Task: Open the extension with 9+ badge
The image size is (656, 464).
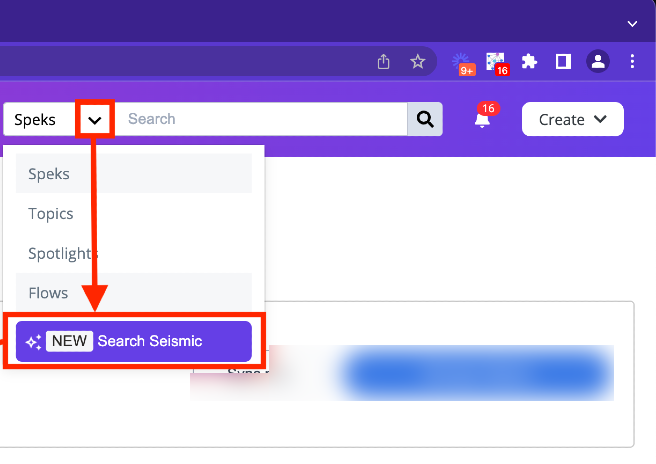Action: (x=464, y=64)
